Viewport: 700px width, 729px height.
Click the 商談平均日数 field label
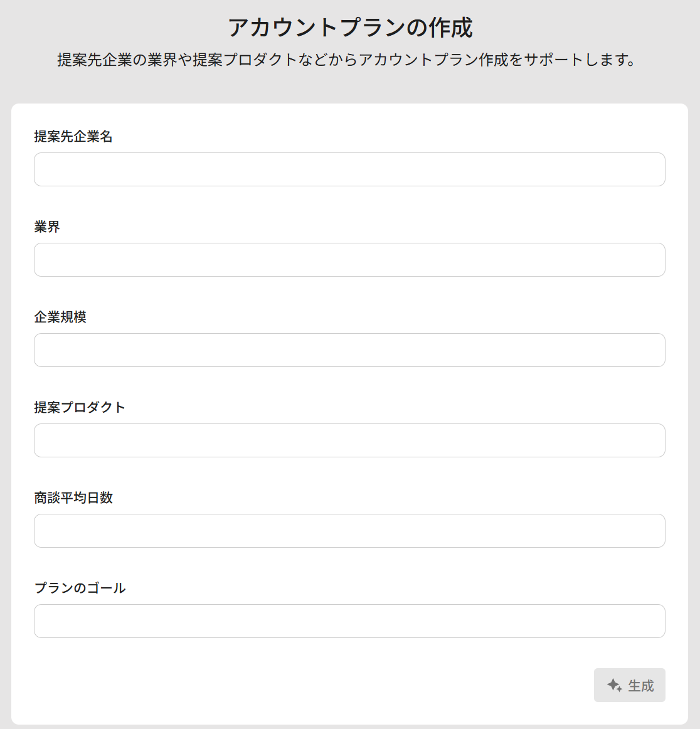(x=73, y=498)
